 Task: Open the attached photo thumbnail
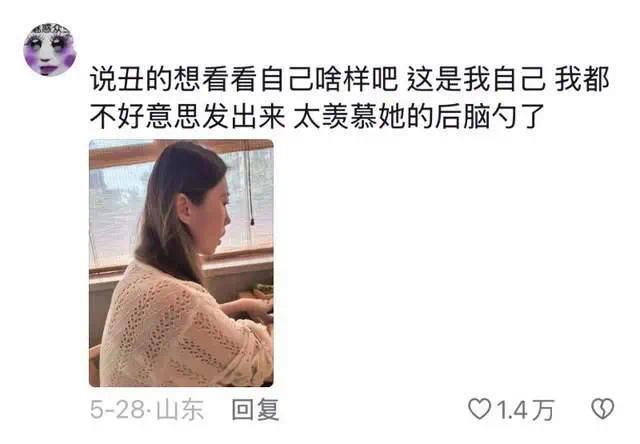181,263
